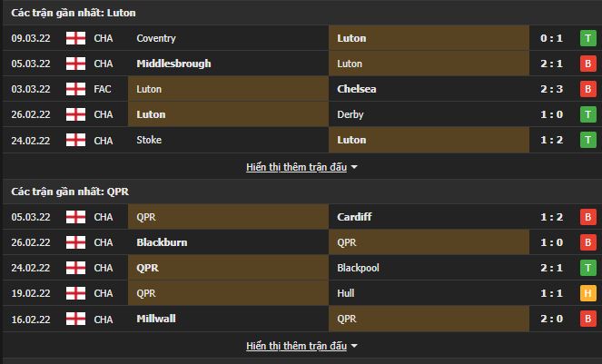Click the green T badge for Coventry vs Luton
This screenshot has height=364, width=602.
588,38
